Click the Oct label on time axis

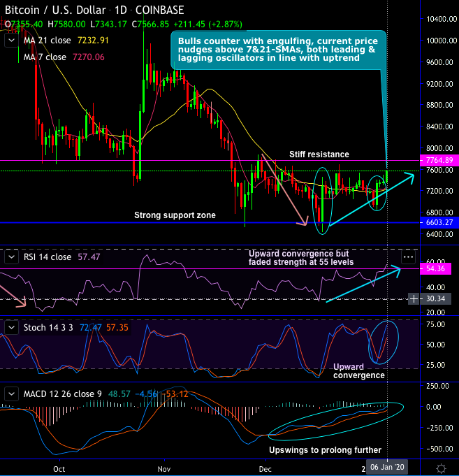pos(59,469)
